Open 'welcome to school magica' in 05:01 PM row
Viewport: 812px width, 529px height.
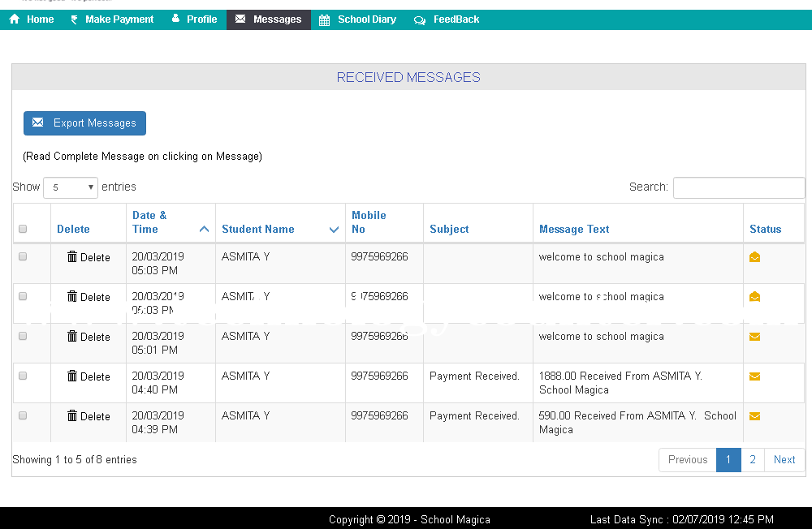coord(601,337)
